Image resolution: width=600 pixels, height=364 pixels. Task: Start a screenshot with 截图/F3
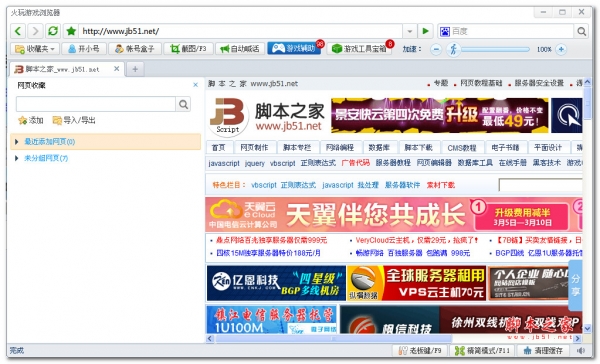tap(188, 49)
